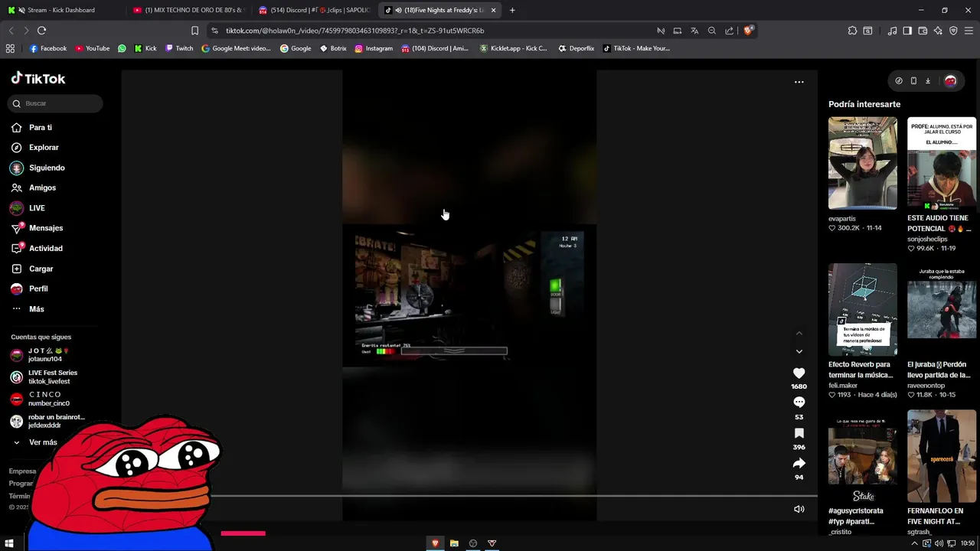
Task: Switch to Stream - Kick Dashboard tab
Action: tap(61, 10)
